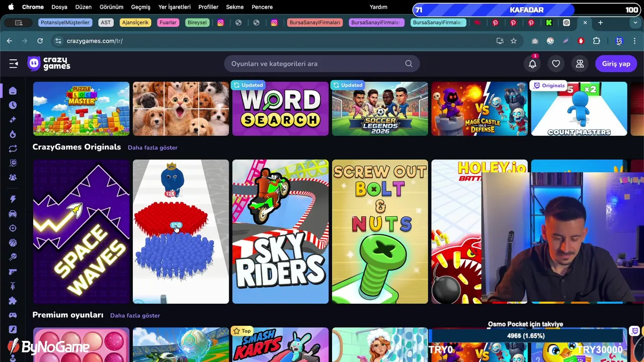
Task: Open Originals icon in sidebar
Action: [13, 163]
